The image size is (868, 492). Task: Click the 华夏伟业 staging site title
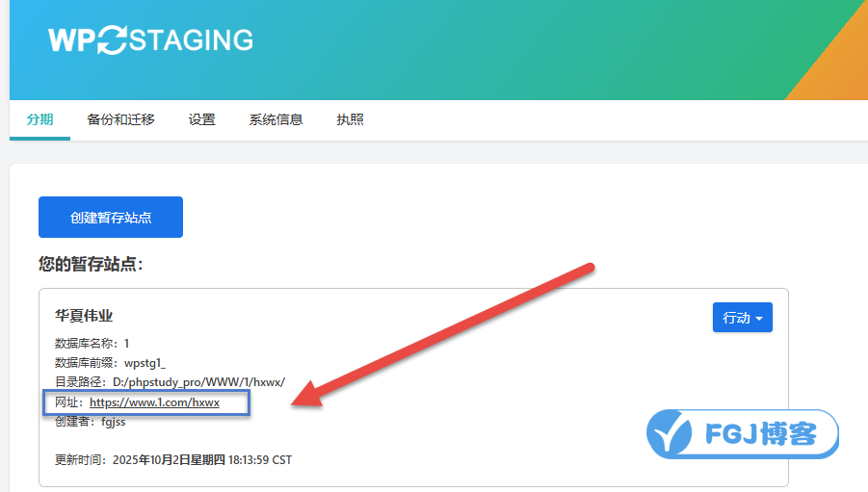click(x=85, y=316)
